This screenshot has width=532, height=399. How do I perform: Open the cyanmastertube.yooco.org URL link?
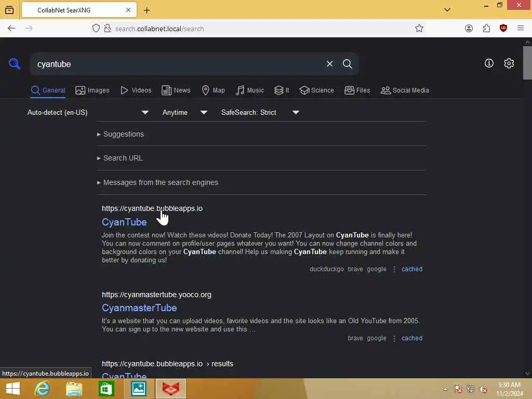click(156, 295)
